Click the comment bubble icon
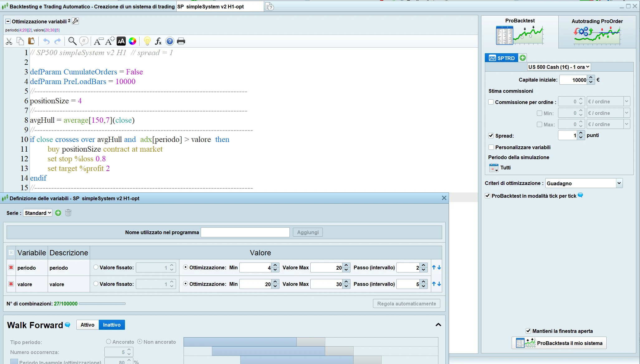 pos(84,41)
